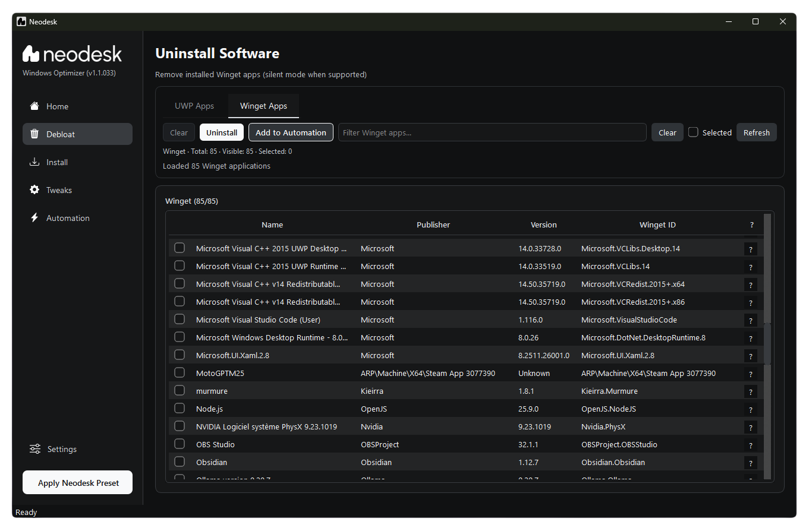Click inside the Filter Winget apps field
This screenshot has height=531, width=812.
[x=492, y=132]
